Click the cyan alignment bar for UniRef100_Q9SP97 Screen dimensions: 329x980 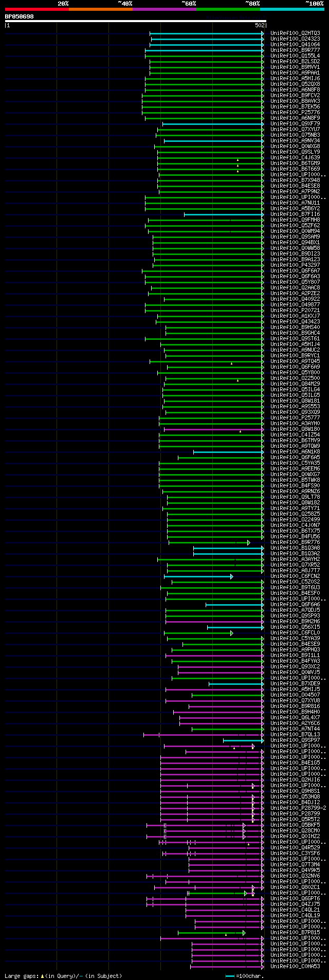click(243, 740)
